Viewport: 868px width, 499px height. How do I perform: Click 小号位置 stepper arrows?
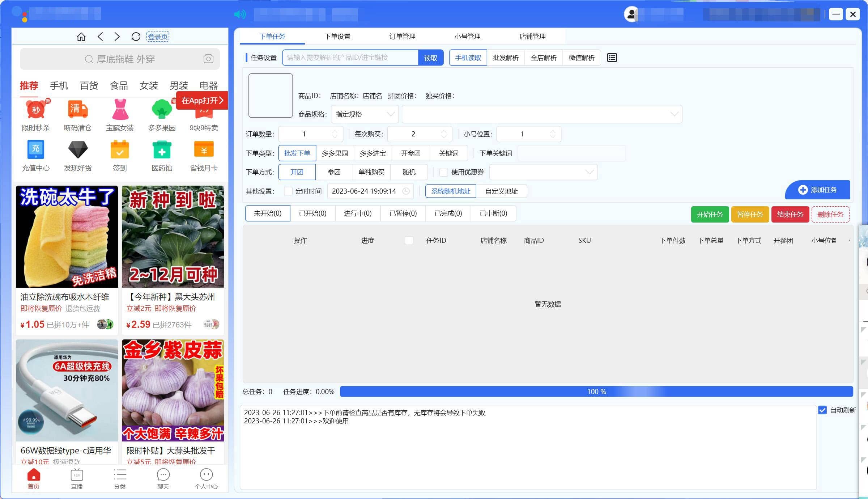click(553, 134)
